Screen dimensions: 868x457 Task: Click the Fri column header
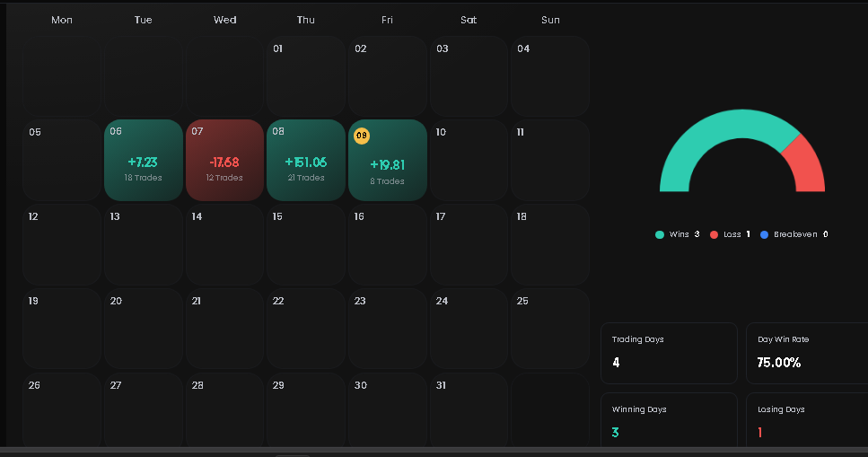387,20
